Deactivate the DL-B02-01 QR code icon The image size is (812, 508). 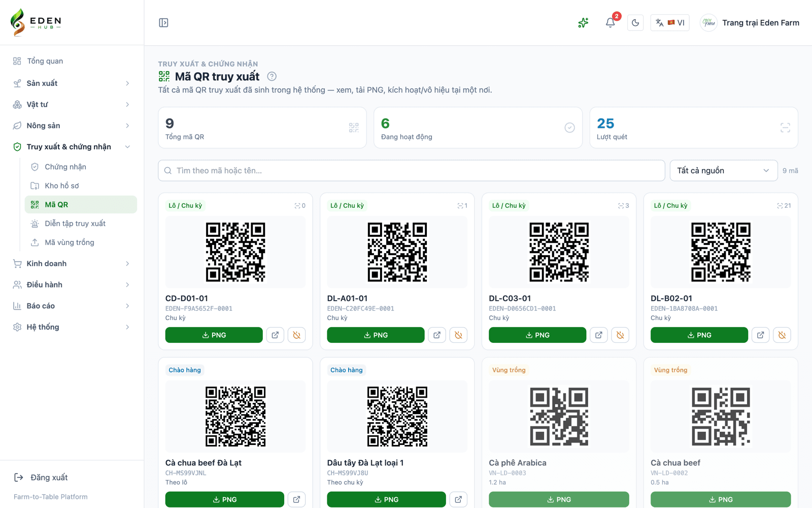click(782, 335)
